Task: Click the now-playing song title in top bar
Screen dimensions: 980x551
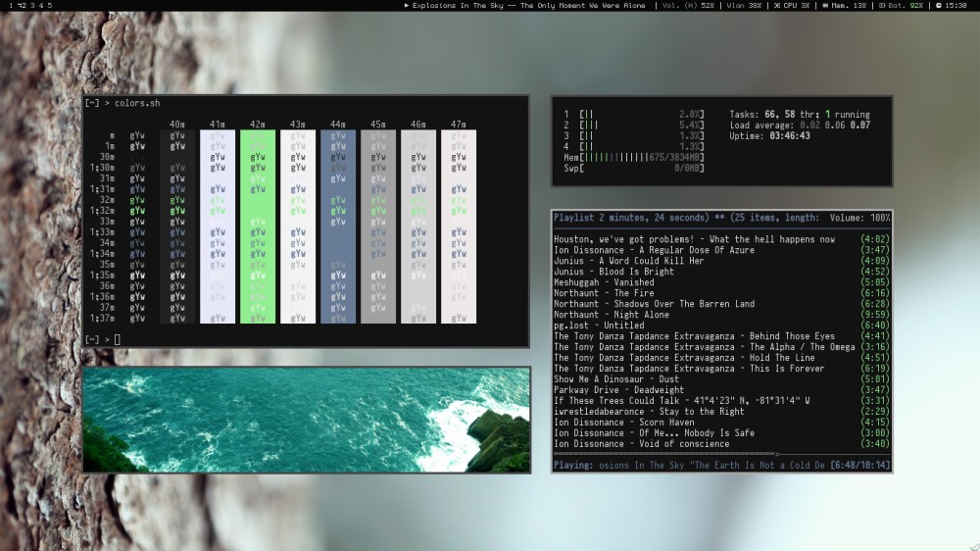Action: pos(529,5)
